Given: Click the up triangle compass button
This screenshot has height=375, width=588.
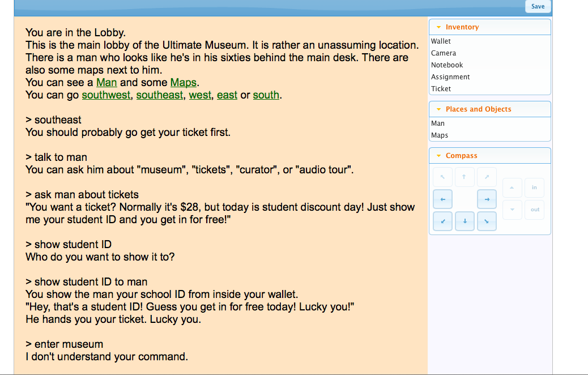Looking at the screenshot, I should tap(512, 187).
